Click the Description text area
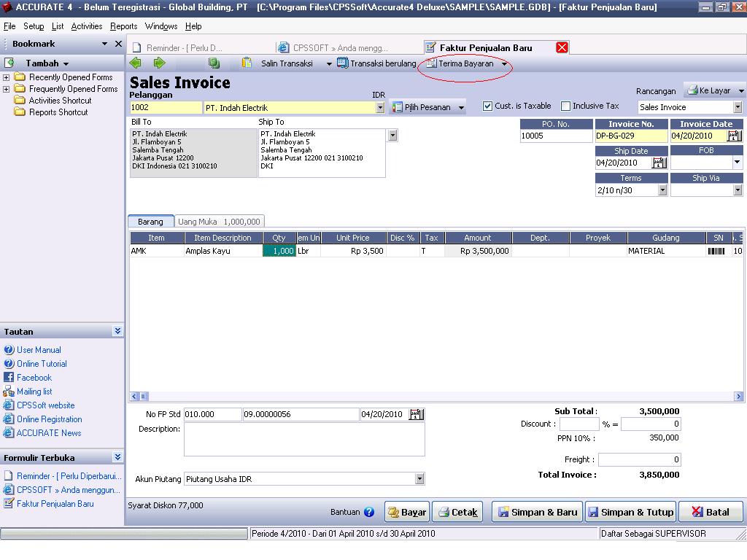The image size is (747, 560). pos(304,439)
